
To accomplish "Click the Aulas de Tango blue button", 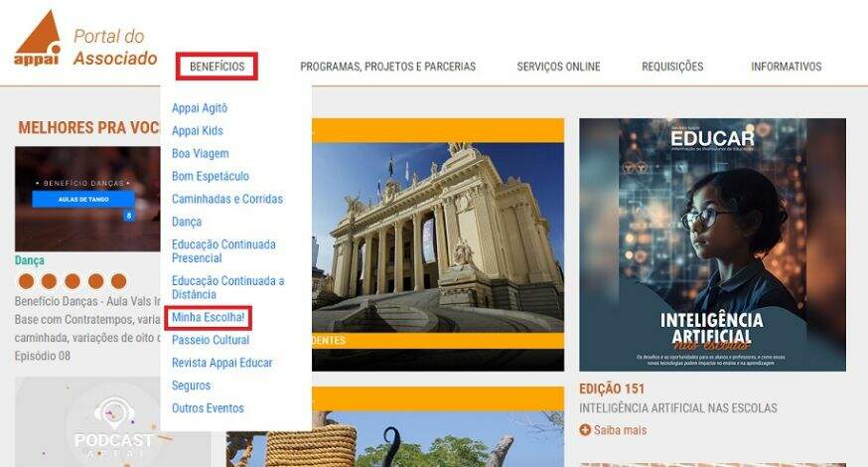I will 83,199.
